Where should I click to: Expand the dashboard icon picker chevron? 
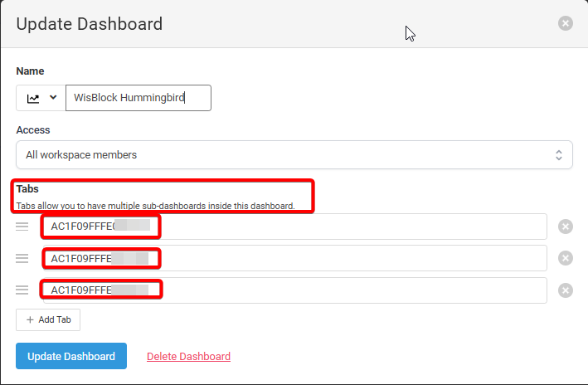[54, 98]
